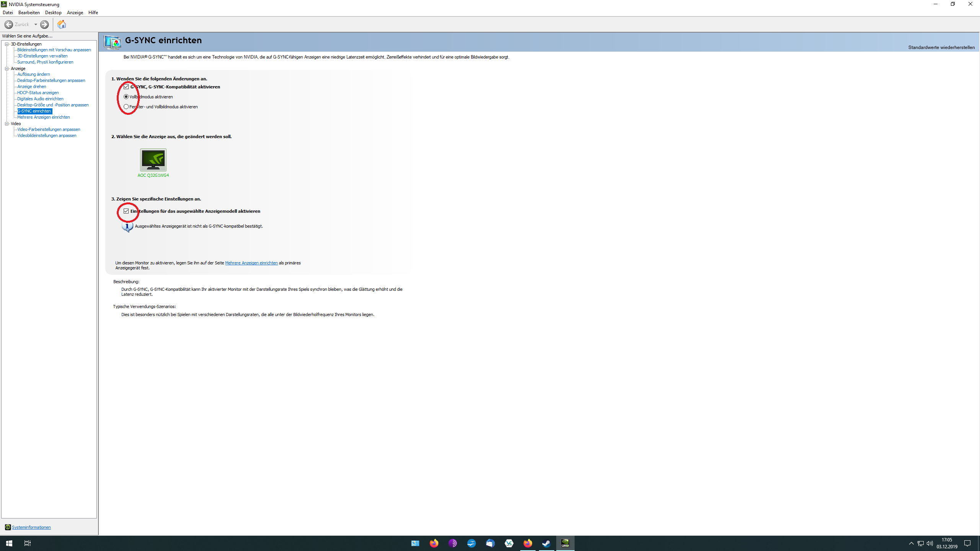Image resolution: width=980 pixels, height=551 pixels.
Task: Show hidden system tray icons
Action: click(911, 543)
